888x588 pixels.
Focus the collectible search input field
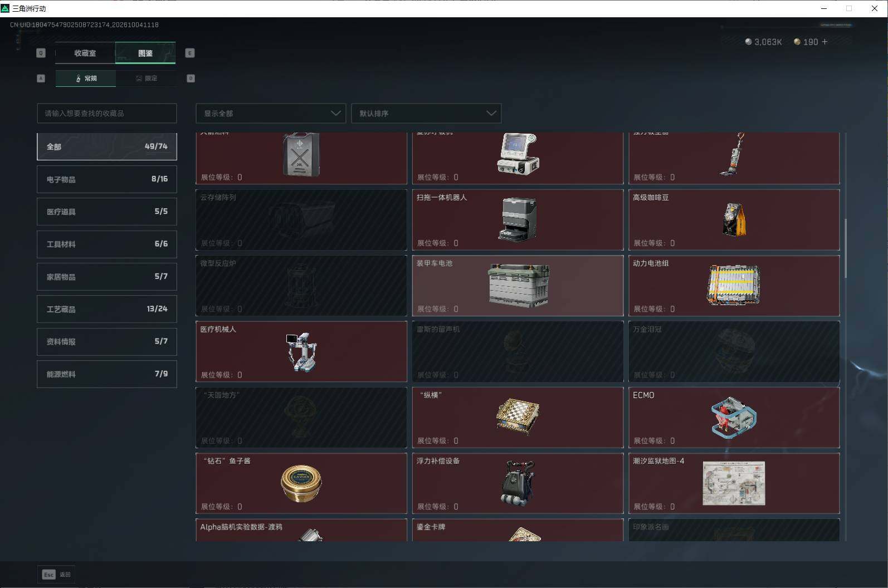click(x=107, y=113)
